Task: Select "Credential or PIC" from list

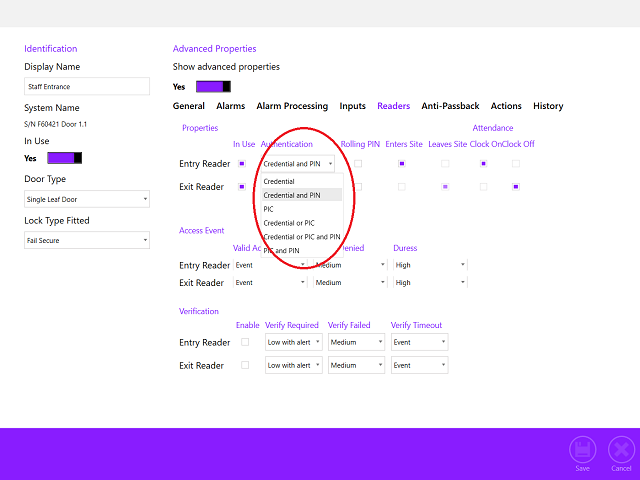Action: tap(290, 223)
